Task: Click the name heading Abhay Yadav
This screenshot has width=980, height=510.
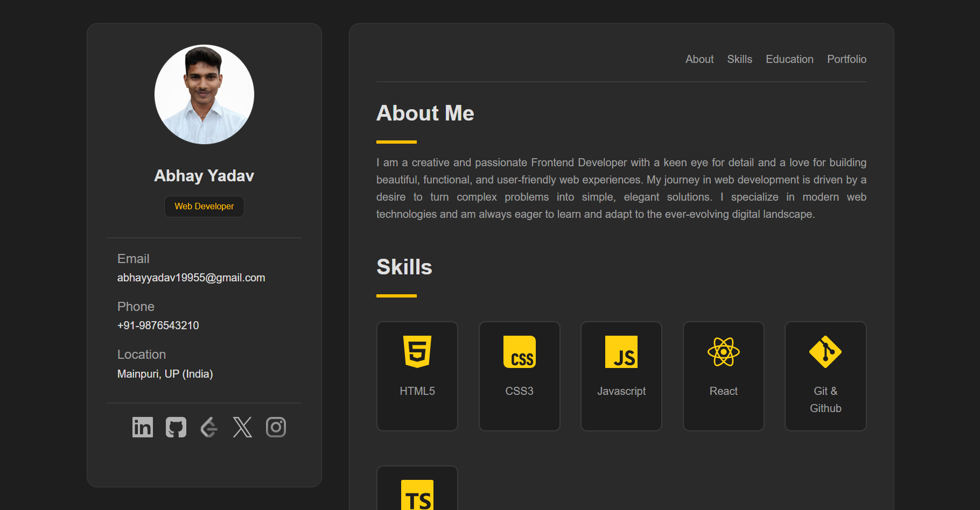Action: (x=204, y=176)
